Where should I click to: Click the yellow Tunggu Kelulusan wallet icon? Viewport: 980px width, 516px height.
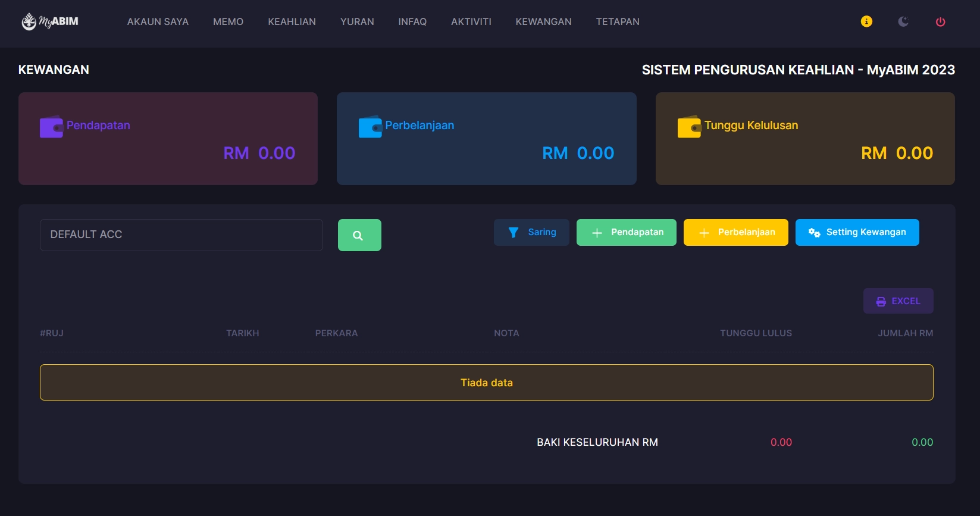tap(689, 127)
